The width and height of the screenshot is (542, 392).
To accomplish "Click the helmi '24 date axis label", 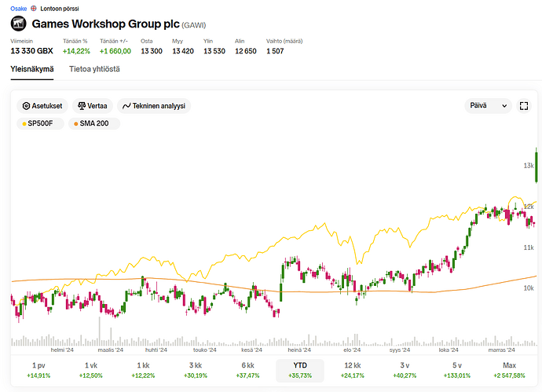I will click(62, 350).
